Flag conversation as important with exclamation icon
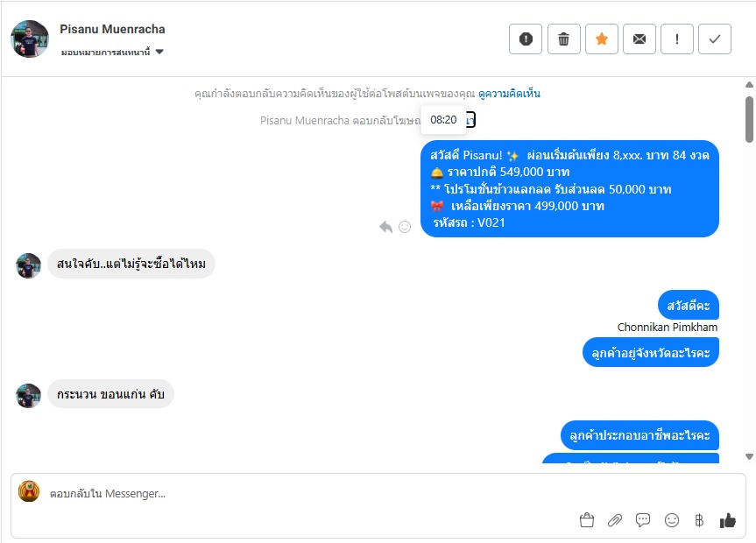This screenshot has width=756, height=543. coord(677,39)
